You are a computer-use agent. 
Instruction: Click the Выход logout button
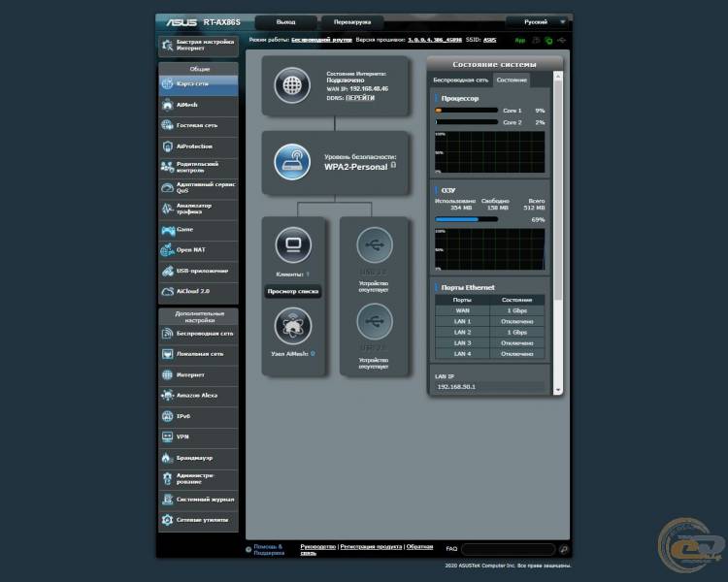285,22
